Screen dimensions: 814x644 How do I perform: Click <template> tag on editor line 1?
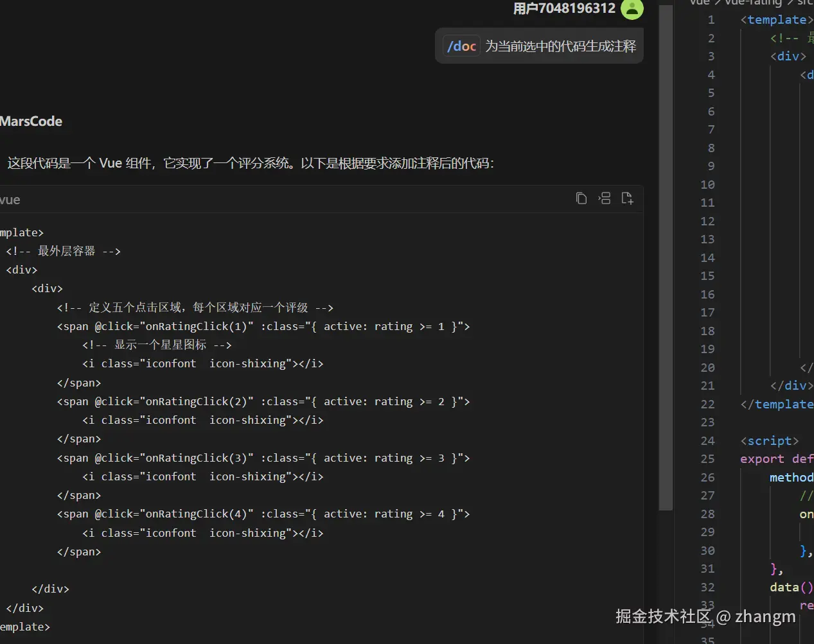pos(777,20)
